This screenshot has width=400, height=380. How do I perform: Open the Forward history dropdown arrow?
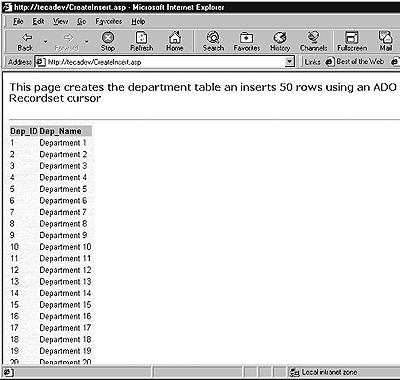(87, 42)
